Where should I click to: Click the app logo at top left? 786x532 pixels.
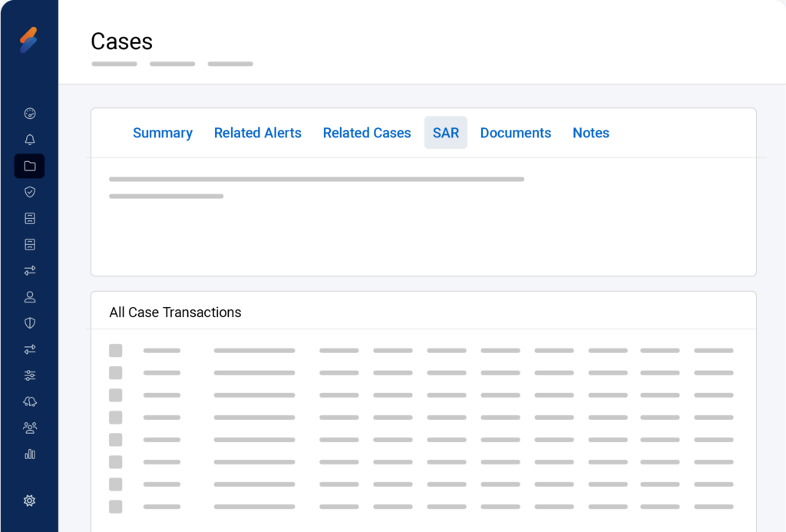click(x=28, y=40)
